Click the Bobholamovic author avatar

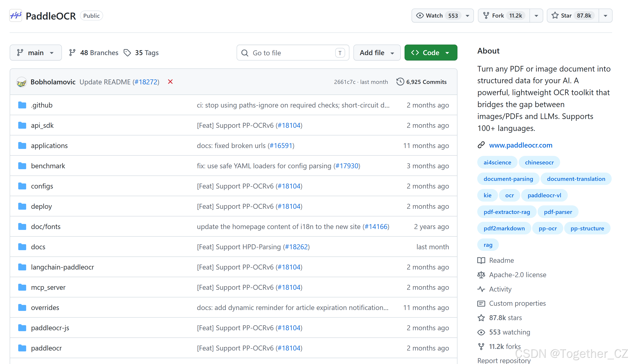tap(21, 82)
